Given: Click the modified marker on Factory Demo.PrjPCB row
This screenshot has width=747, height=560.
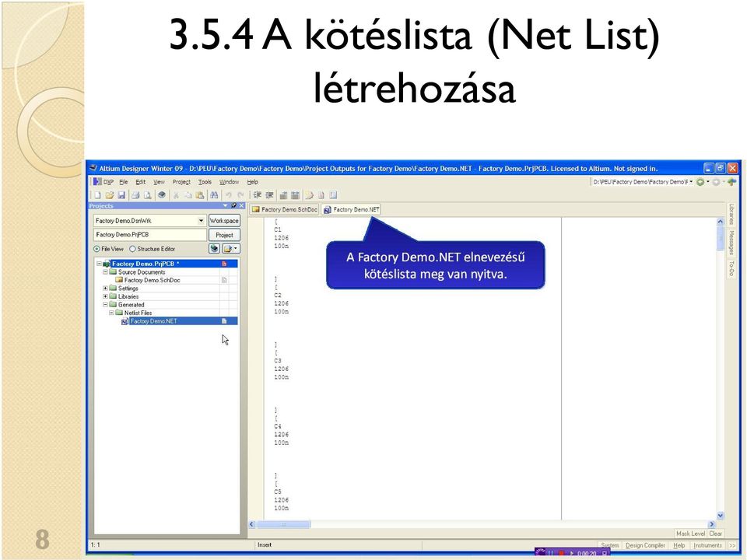Looking at the screenshot, I should tap(224, 264).
